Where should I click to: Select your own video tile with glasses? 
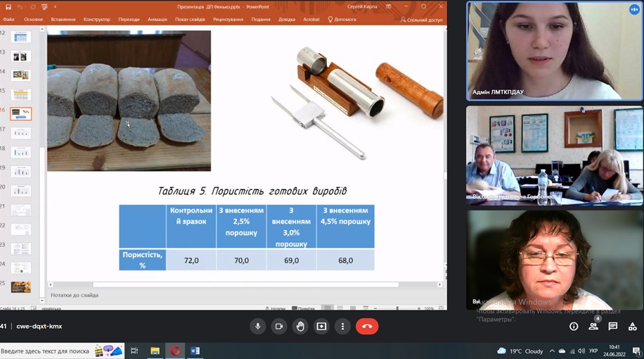click(x=555, y=260)
